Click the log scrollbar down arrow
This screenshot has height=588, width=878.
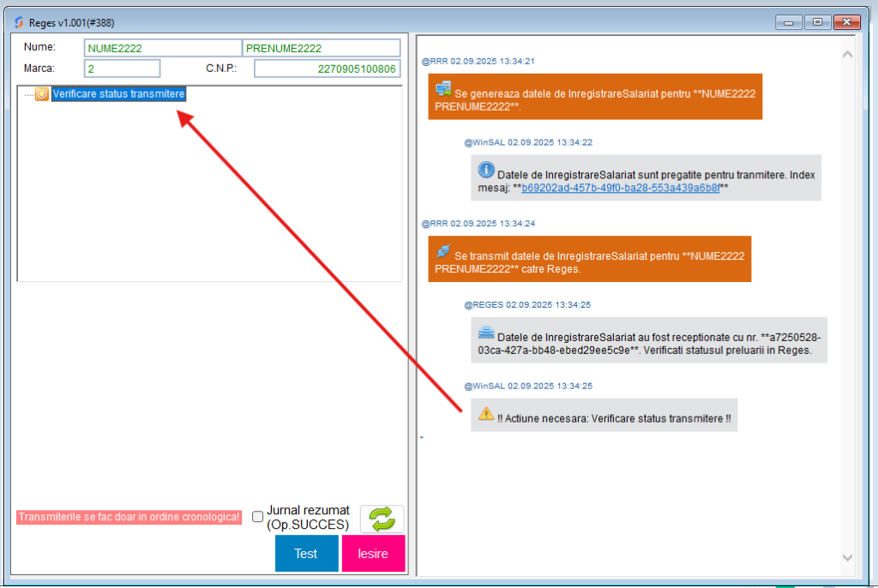coord(847,557)
